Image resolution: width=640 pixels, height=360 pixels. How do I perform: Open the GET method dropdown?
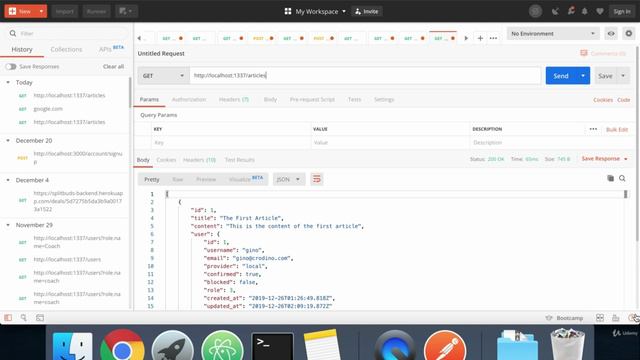tap(163, 76)
